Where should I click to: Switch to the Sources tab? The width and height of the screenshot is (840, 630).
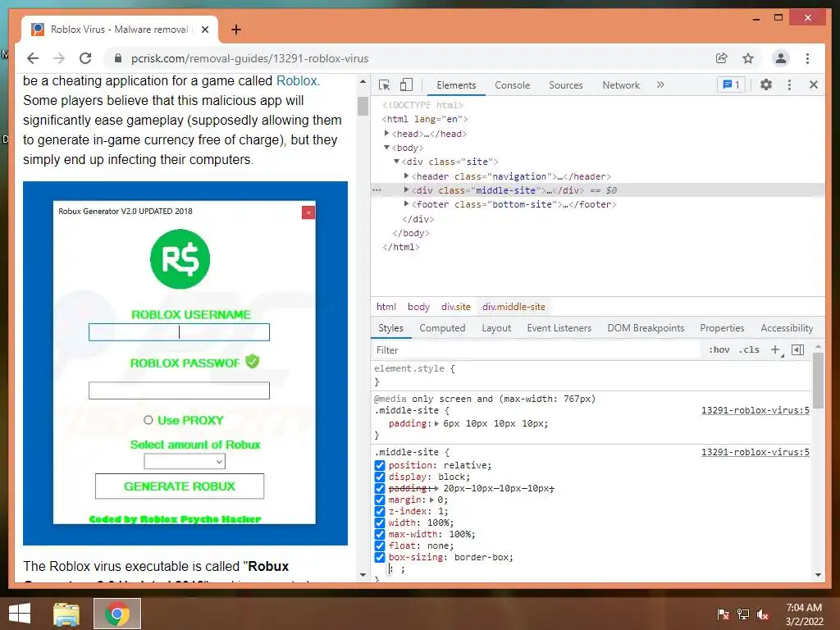566,85
